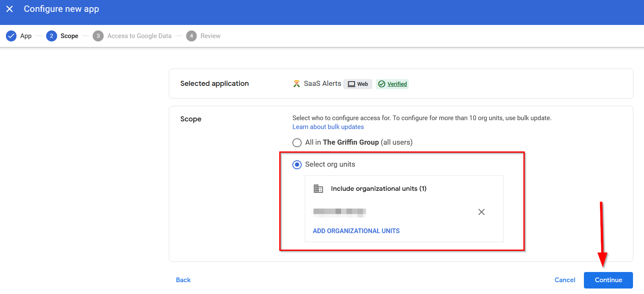Viewport: 644px width, 294px height.
Task: Click the Scope step number 2 icon
Action: tap(52, 36)
